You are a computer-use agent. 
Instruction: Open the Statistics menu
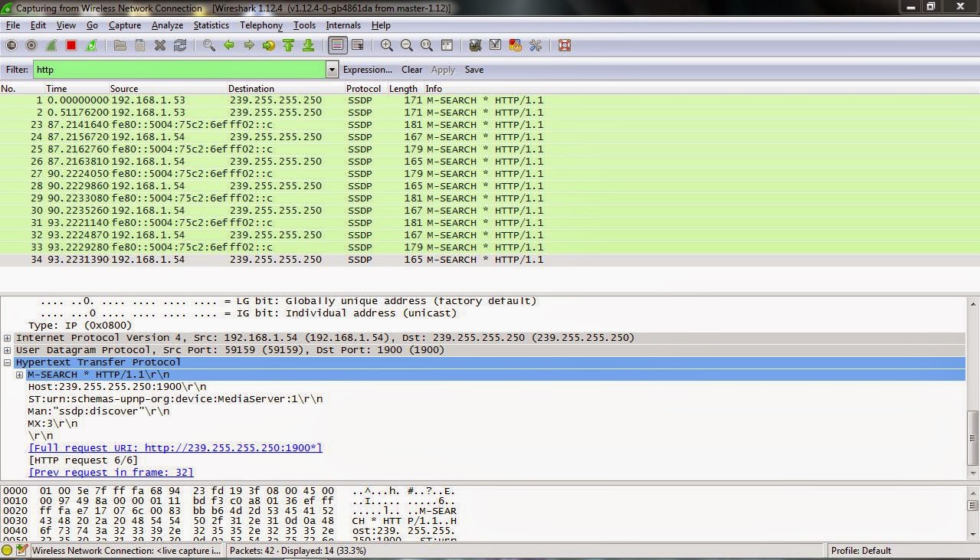tap(211, 25)
